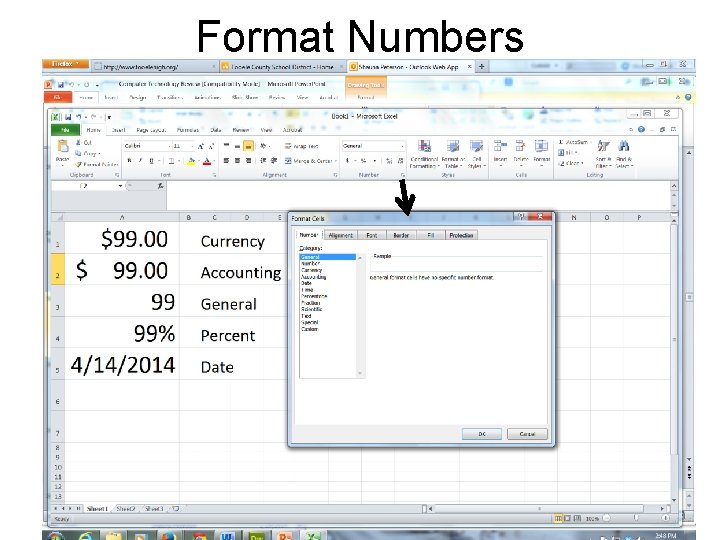Click the Fill Color yellow swatch

(x=191, y=161)
